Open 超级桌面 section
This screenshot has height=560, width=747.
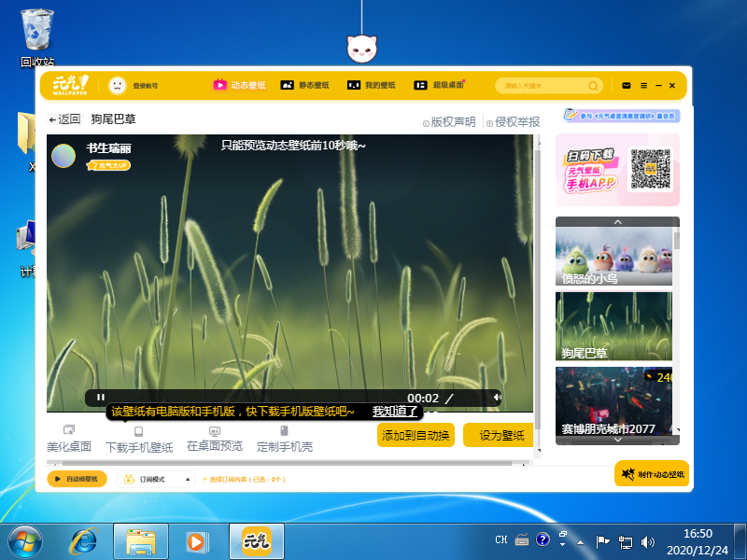coord(439,86)
